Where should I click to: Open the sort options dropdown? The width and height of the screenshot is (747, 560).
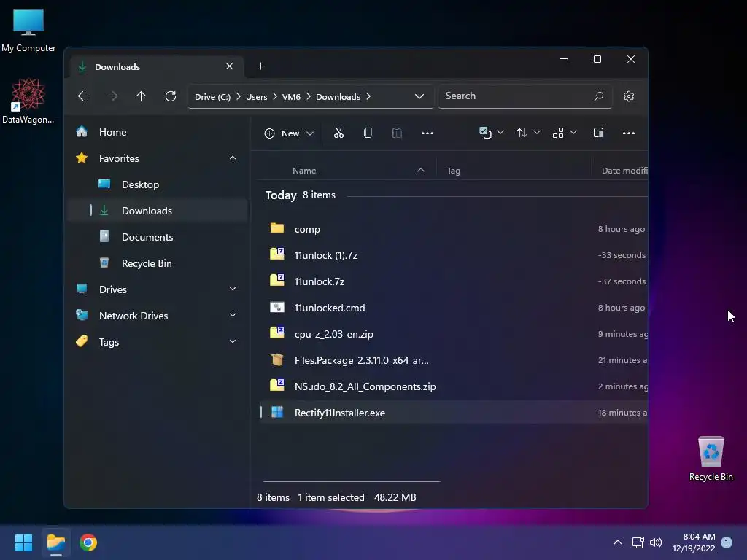528,133
